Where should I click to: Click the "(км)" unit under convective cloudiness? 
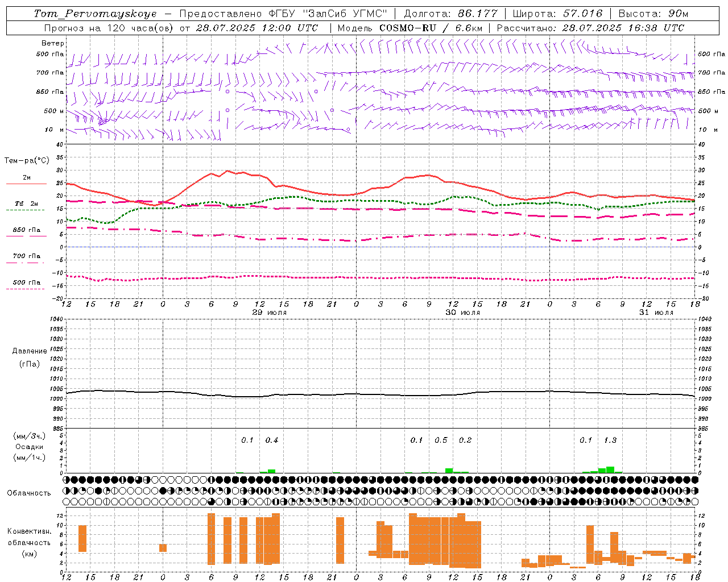[x=30, y=554]
